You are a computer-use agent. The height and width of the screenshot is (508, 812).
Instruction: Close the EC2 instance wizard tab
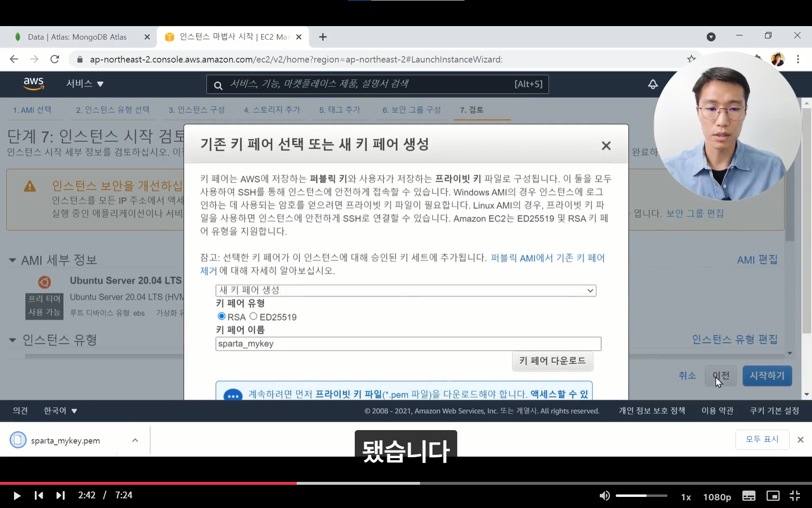[x=299, y=37]
